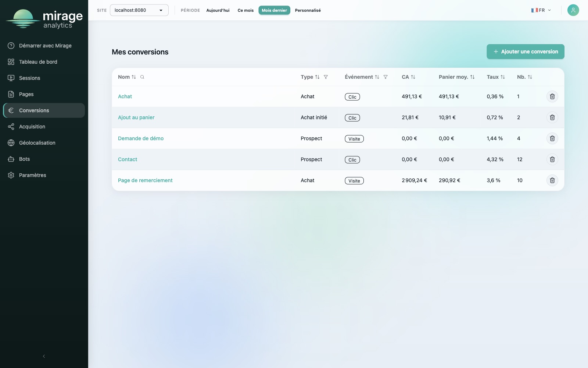Go to Tableau de bord
Viewport: 588px width, 368px height.
click(44, 62)
